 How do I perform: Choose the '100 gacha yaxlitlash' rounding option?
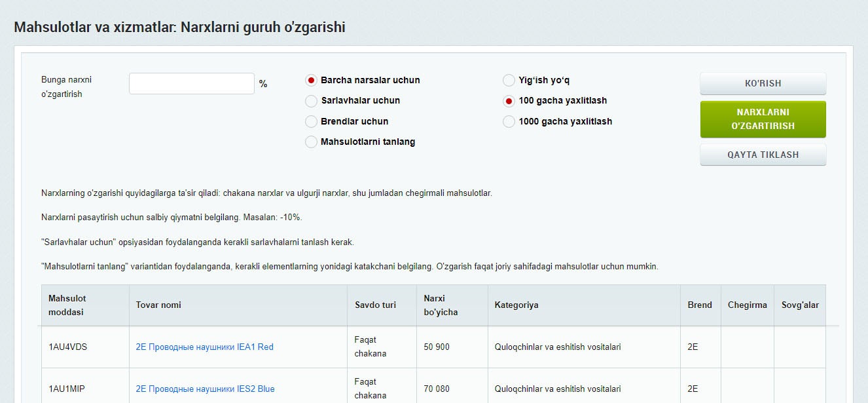(x=509, y=101)
